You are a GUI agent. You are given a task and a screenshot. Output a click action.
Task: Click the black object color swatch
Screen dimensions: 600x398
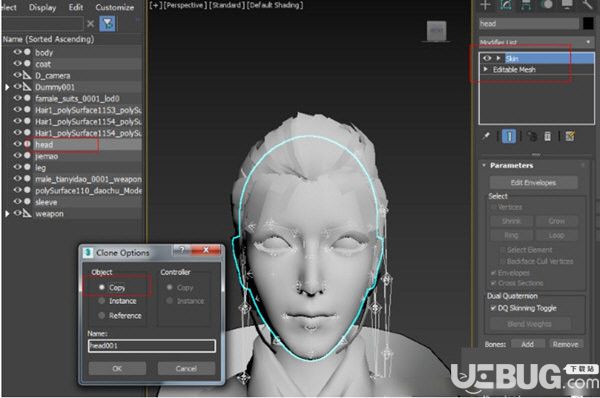pyautogui.click(x=588, y=24)
